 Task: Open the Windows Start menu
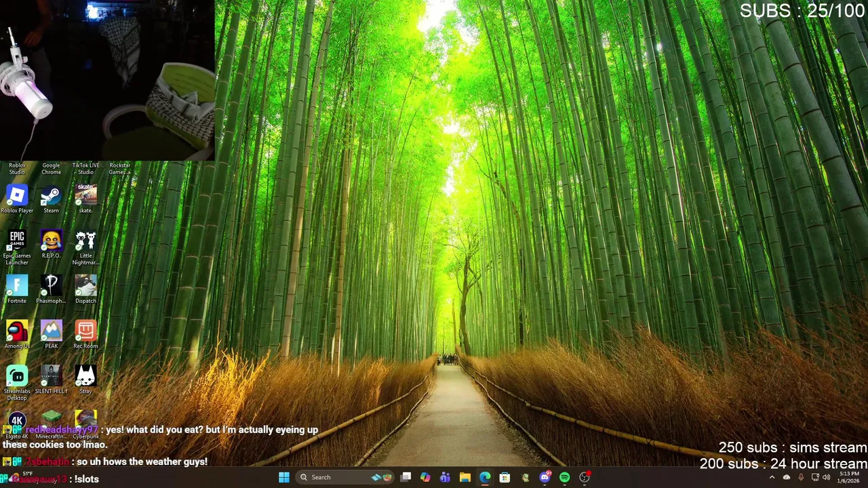284,477
